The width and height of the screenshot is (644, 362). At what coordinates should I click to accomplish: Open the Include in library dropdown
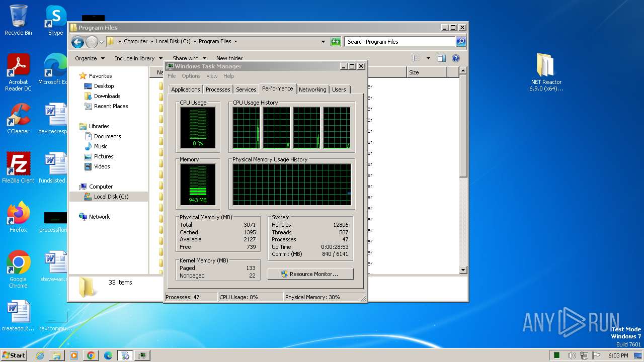138,58
